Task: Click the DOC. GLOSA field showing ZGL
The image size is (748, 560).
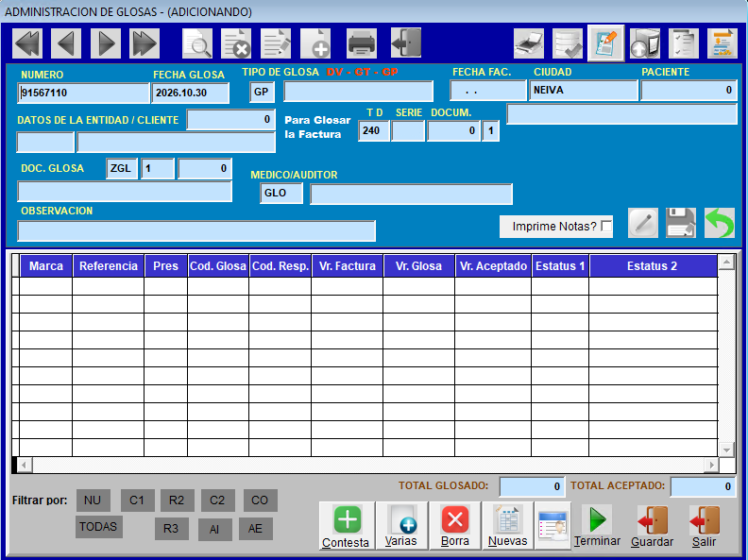Action: [122, 168]
